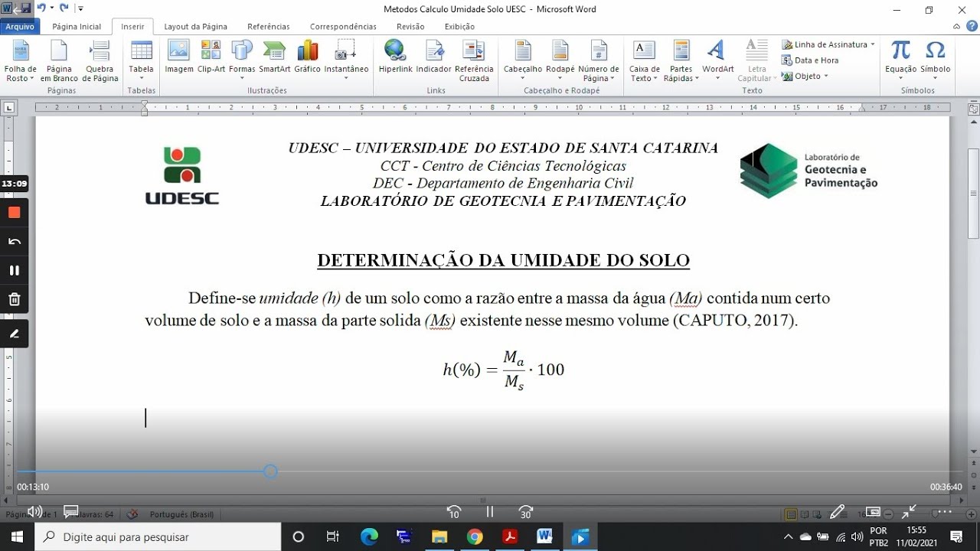Toggle the video volume speaker
980x551 pixels.
pos(34,511)
